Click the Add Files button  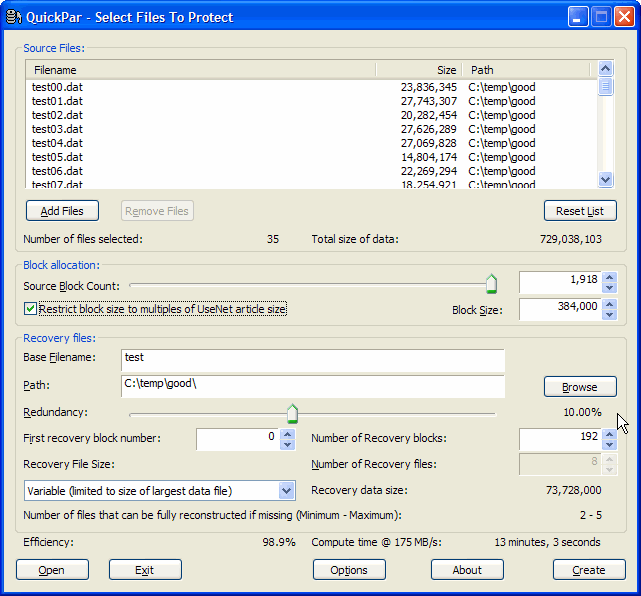(x=62, y=211)
